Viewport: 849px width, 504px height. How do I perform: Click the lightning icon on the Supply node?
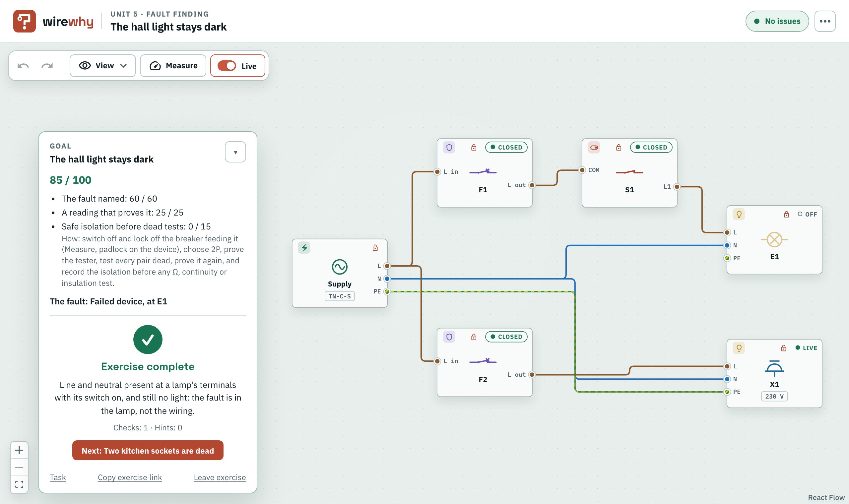(304, 248)
